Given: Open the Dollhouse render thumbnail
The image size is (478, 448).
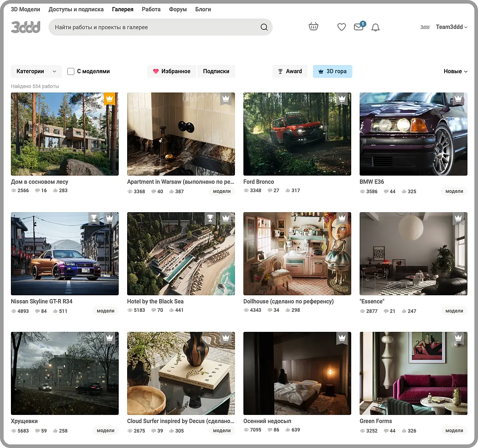Looking at the screenshot, I should [x=297, y=254].
